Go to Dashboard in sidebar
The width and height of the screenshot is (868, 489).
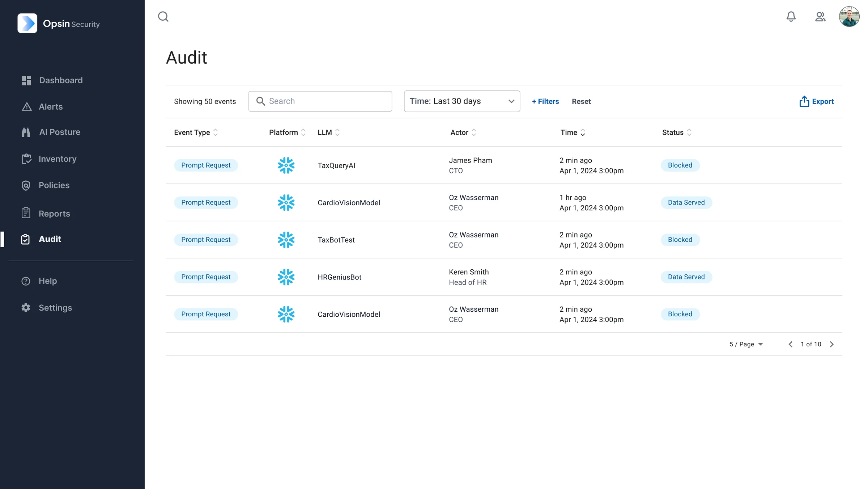(61, 80)
